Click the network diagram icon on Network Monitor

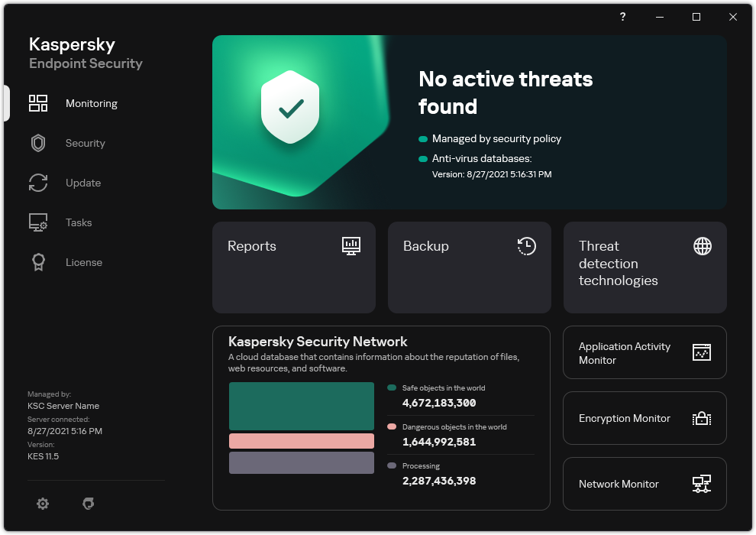pos(702,484)
